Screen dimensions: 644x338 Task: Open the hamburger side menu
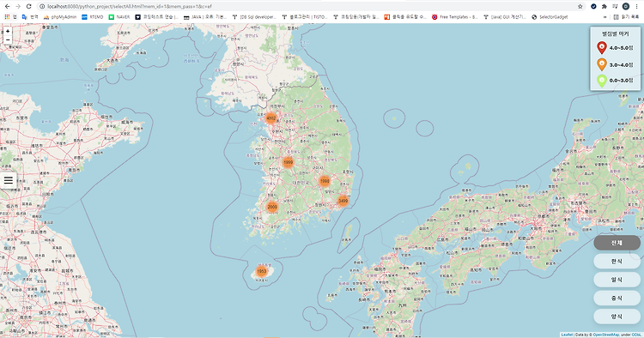9,180
